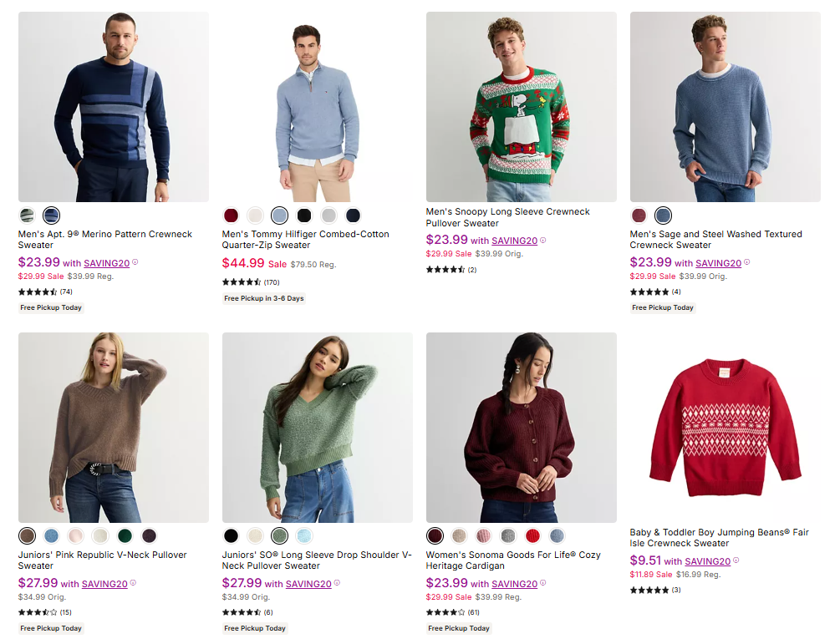Open the red Fair Isle toddler sweater image

[725, 428]
